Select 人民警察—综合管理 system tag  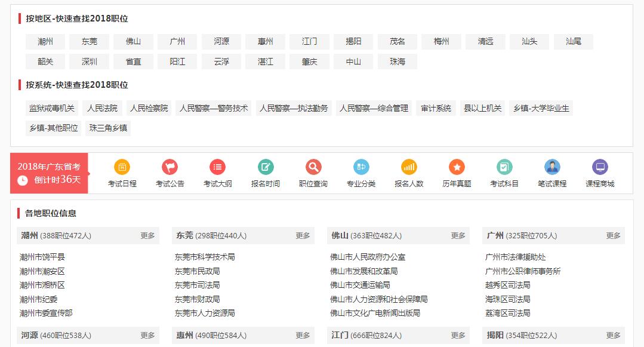(x=374, y=108)
